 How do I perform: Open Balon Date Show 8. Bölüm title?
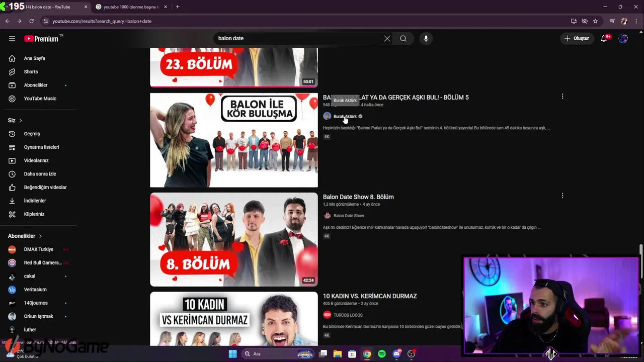[358, 197]
